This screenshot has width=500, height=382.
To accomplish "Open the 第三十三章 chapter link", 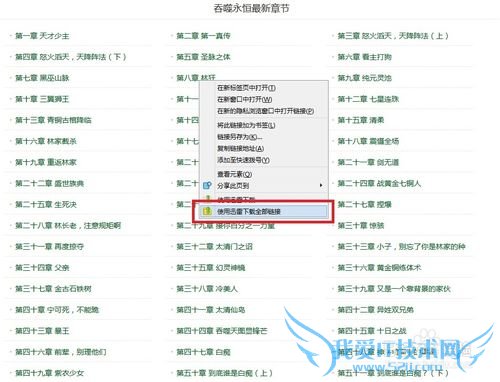I will click(401, 247).
